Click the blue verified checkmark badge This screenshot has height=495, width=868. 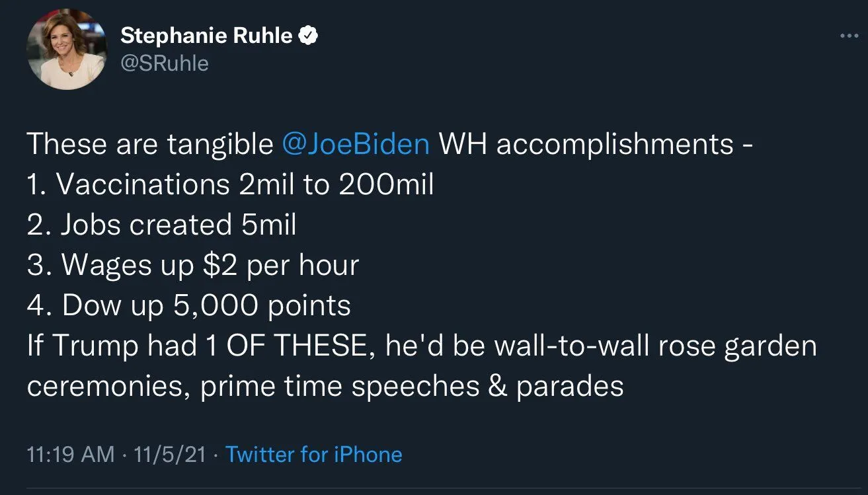[309, 36]
